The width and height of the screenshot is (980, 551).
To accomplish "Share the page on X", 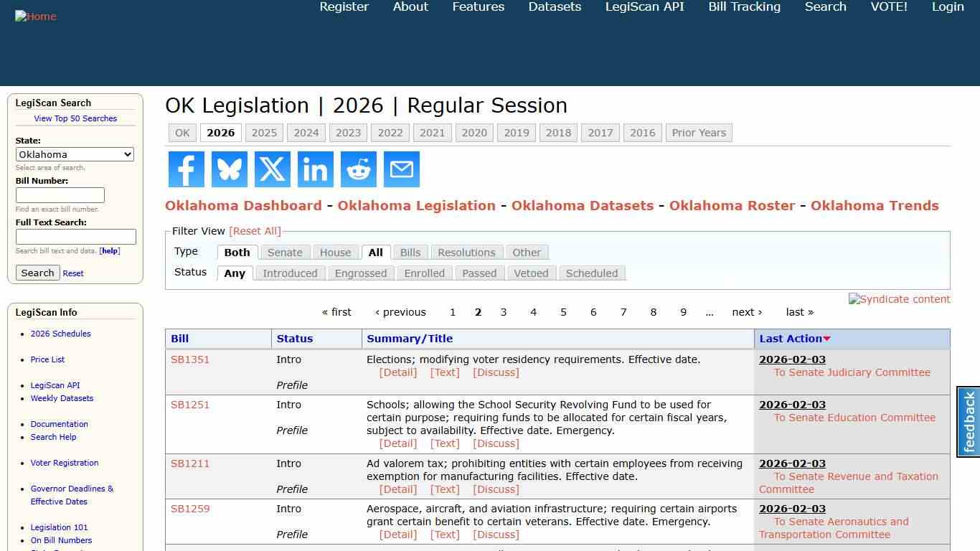I will coord(272,169).
